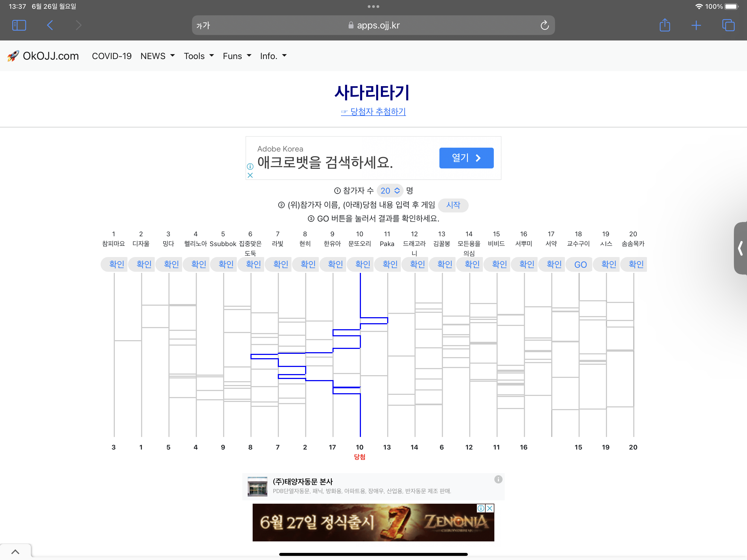This screenshot has height=560, width=747.
Task: Open a new tab with plus icon
Action: click(696, 25)
